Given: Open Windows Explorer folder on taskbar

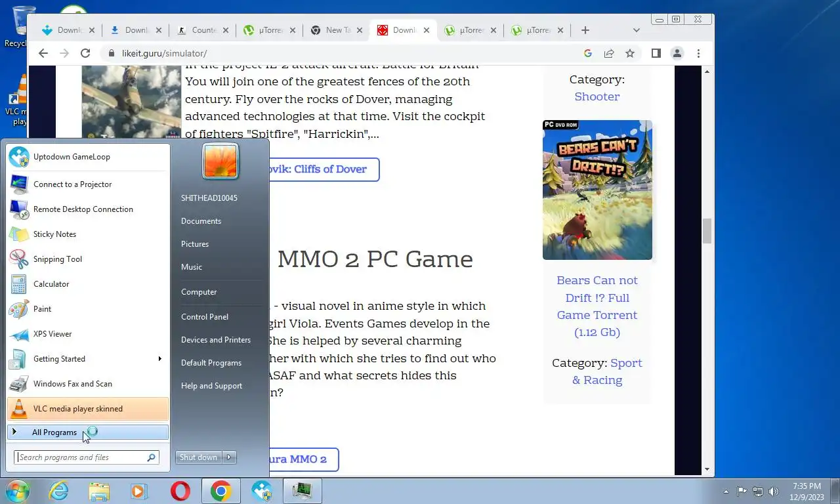Looking at the screenshot, I should tap(99, 491).
